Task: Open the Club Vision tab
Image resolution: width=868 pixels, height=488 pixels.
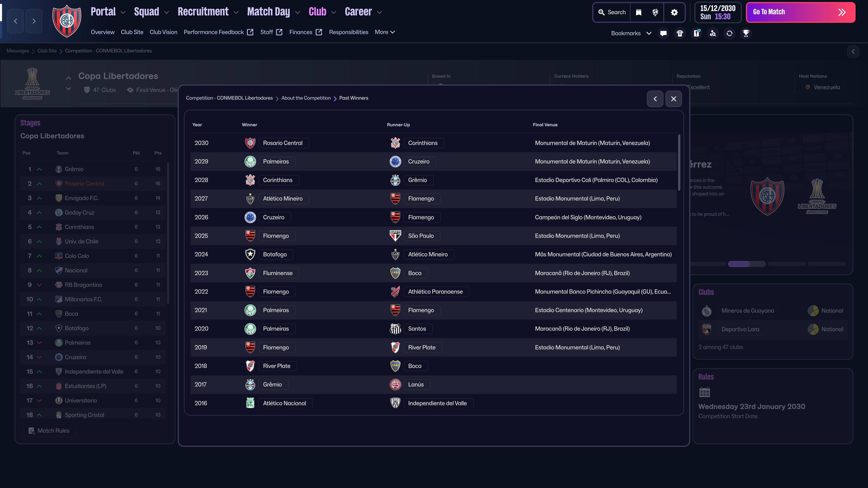Action: [x=163, y=32]
